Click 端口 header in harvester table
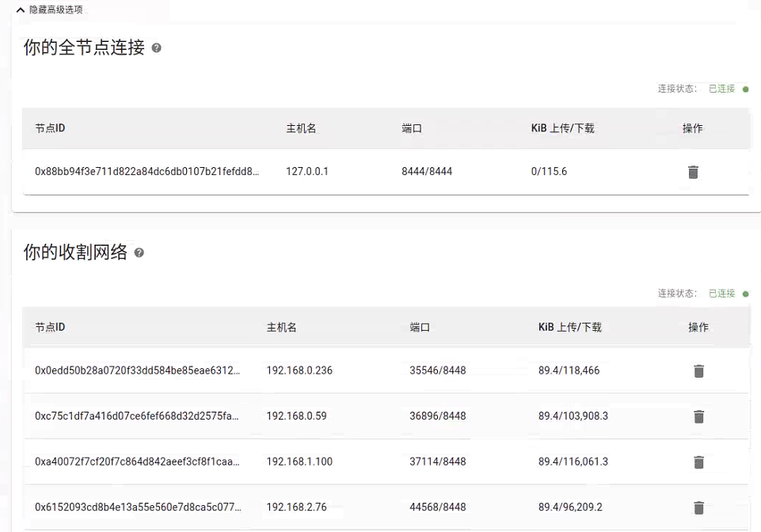 pos(420,327)
